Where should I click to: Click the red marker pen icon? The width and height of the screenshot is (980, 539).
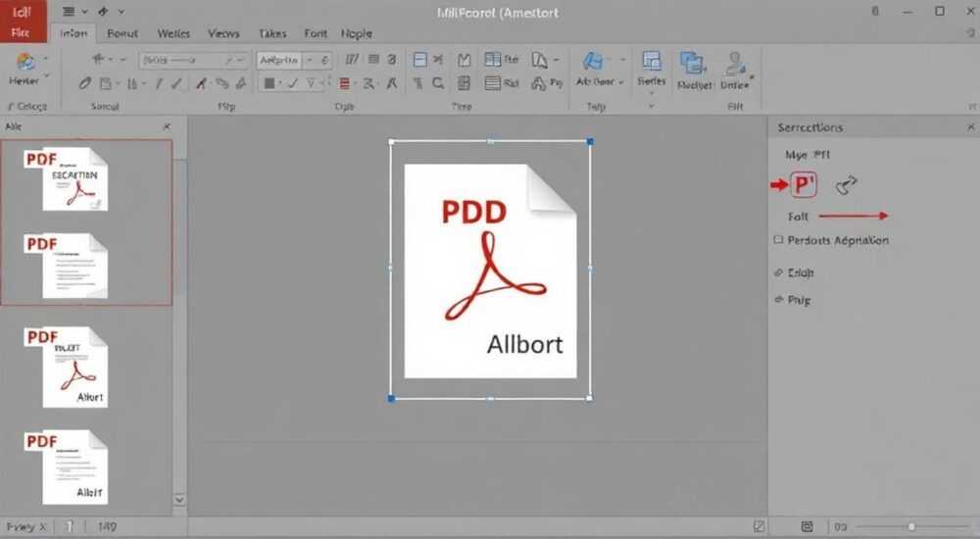click(201, 83)
